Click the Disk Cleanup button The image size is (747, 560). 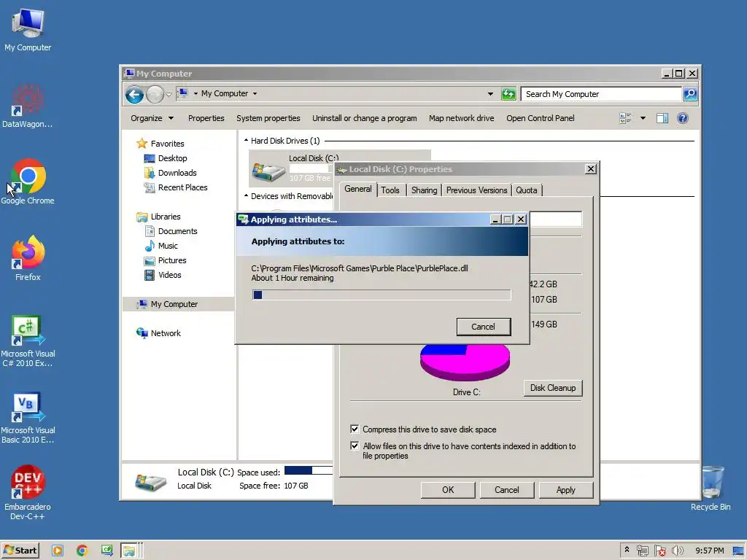tap(553, 388)
